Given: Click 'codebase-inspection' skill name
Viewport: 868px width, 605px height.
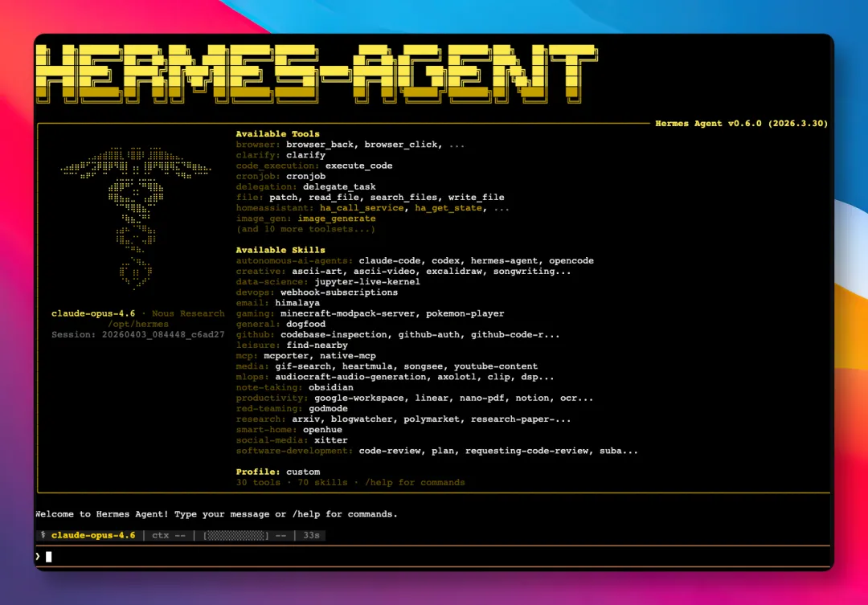Looking at the screenshot, I should pyautogui.click(x=334, y=334).
